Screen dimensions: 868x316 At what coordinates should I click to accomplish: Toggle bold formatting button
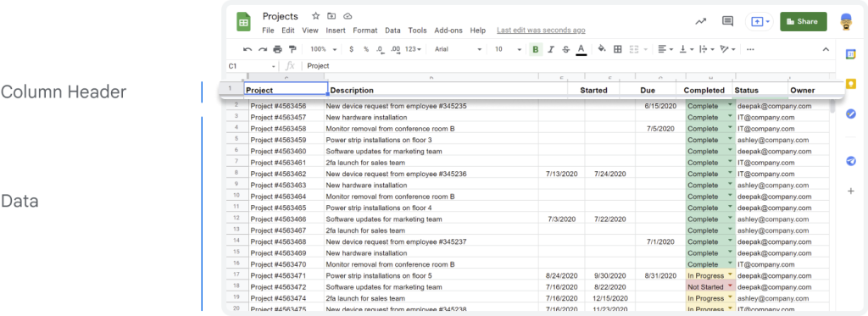(x=536, y=49)
